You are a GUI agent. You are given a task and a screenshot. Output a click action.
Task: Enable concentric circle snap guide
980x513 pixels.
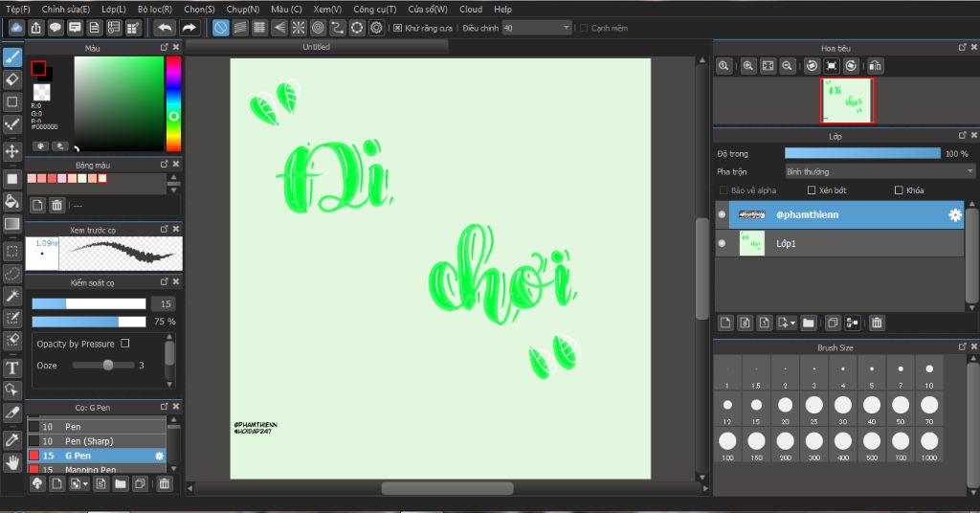318,28
